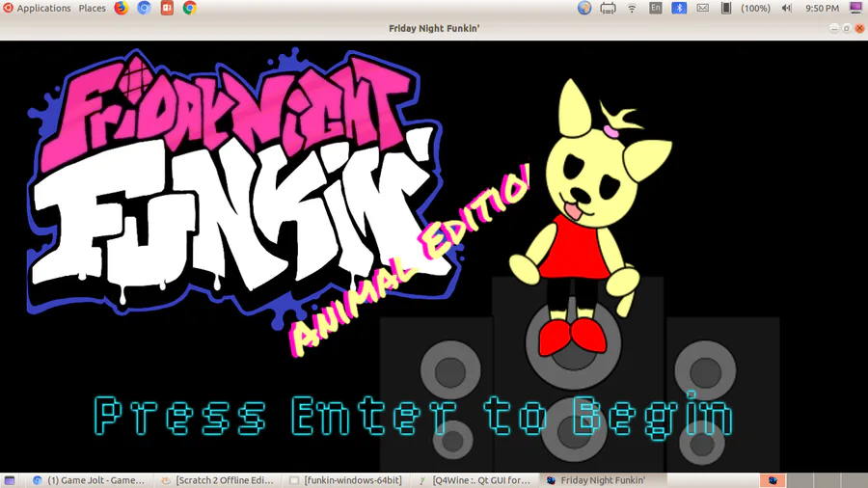The height and width of the screenshot is (488, 868).
Task: Open the mail envelope indicator
Action: [x=702, y=8]
